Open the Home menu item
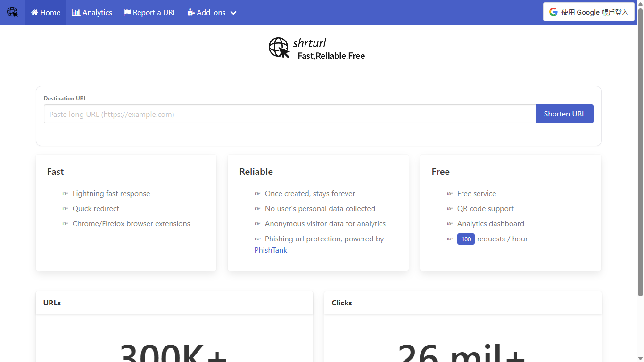 [x=46, y=12]
